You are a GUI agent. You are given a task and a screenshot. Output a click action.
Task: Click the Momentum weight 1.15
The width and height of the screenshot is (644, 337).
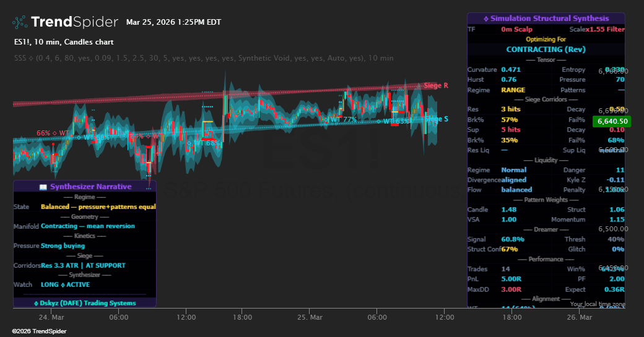(617, 220)
